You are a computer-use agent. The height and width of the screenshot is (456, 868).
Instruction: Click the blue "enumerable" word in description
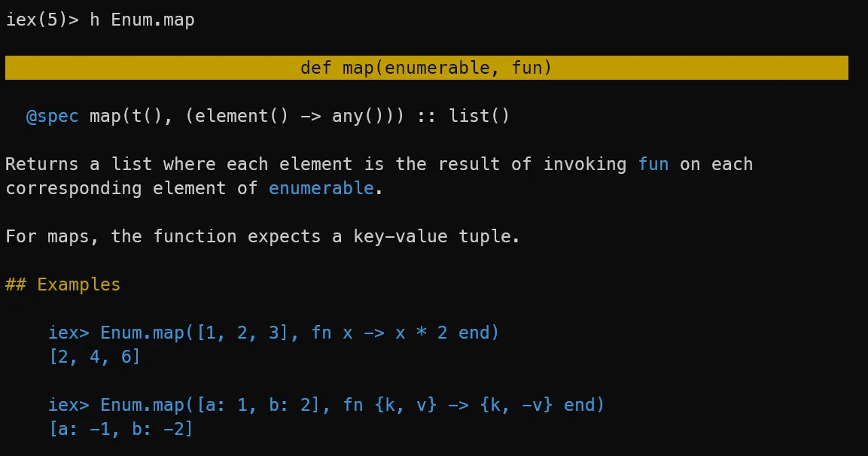point(321,188)
